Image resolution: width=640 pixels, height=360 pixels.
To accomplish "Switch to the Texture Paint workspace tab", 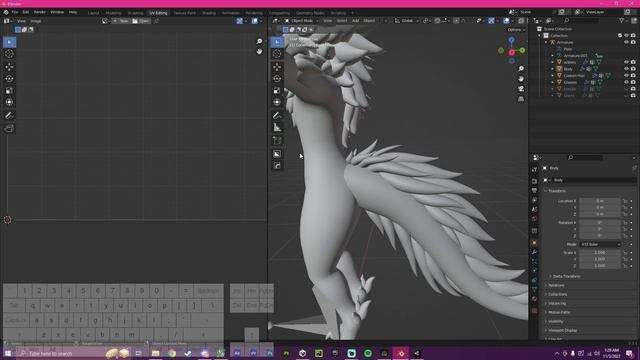I will coord(184,13).
